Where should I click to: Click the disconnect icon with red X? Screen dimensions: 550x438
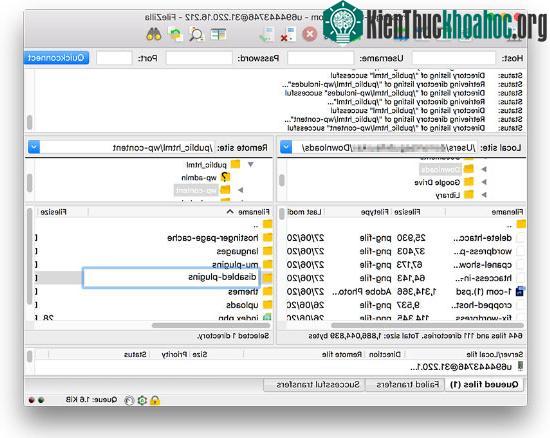pyautogui.click(x=288, y=34)
